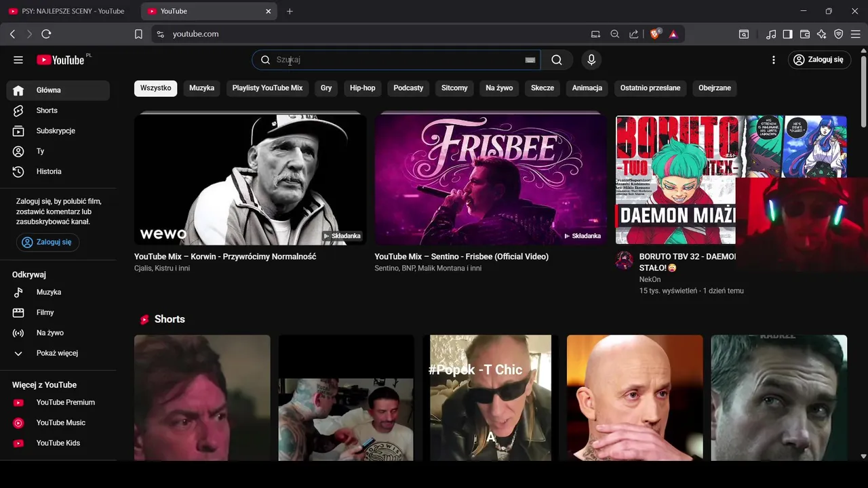Select the Obejrzane filter chip

point(715,88)
